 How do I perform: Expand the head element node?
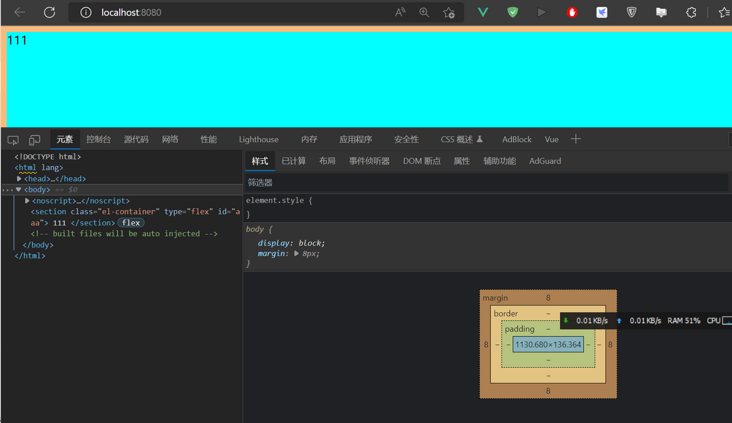point(19,178)
